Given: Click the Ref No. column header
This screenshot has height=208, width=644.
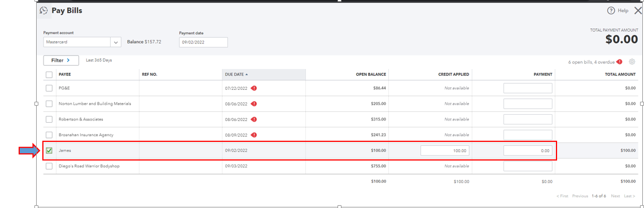Looking at the screenshot, I should (x=150, y=75).
